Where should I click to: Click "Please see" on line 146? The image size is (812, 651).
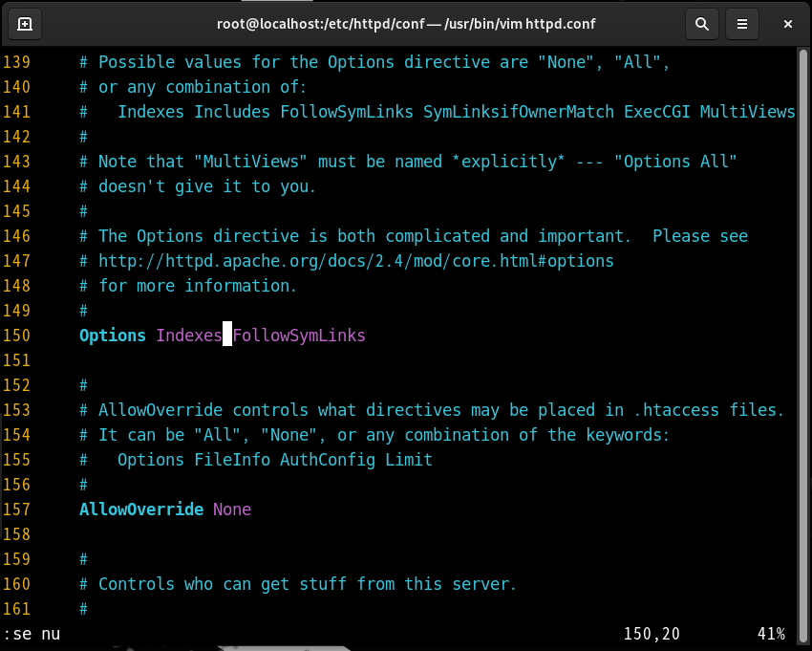point(699,236)
